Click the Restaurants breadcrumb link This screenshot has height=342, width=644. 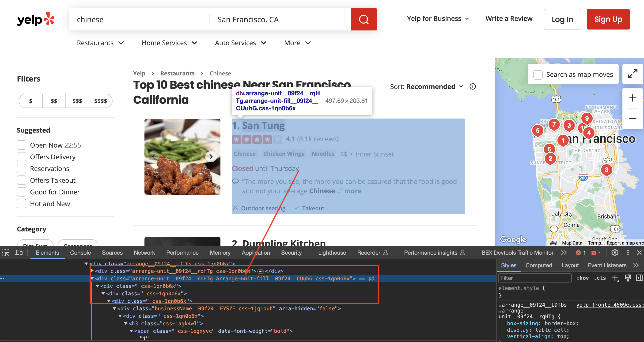177,73
